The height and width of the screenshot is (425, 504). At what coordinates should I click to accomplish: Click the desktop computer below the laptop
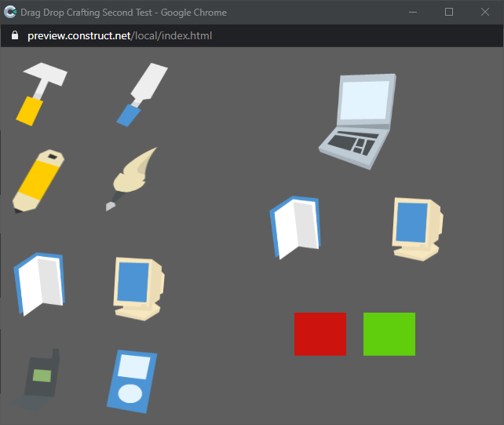[x=418, y=229]
